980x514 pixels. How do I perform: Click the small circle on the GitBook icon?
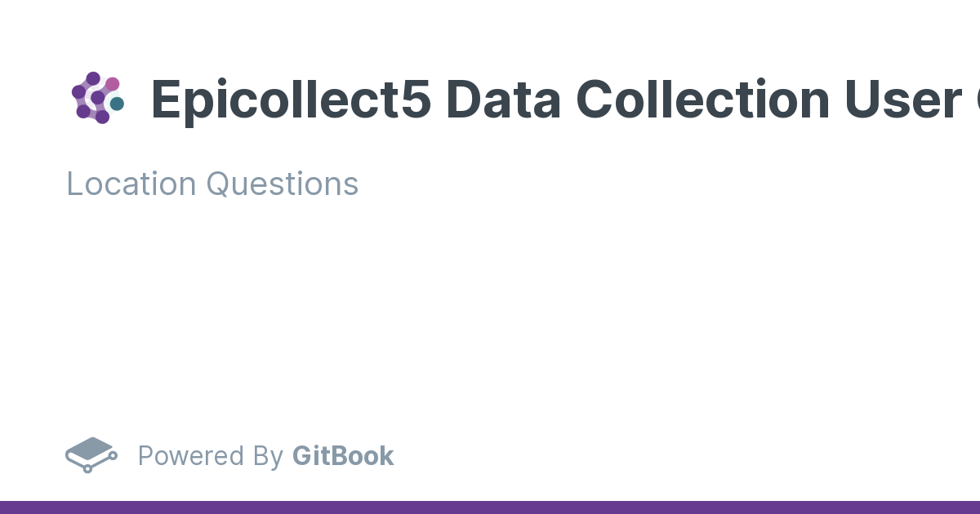click(113, 454)
